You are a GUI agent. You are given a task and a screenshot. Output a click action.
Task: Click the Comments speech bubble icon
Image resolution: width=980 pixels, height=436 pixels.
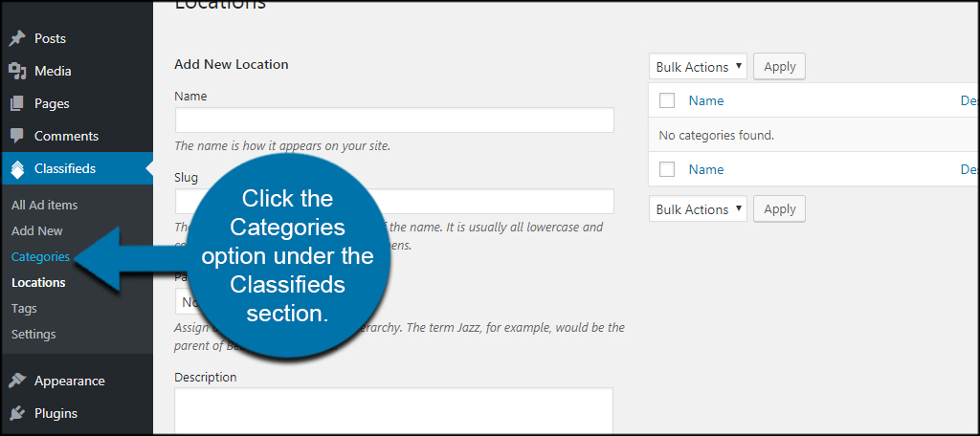point(17,136)
